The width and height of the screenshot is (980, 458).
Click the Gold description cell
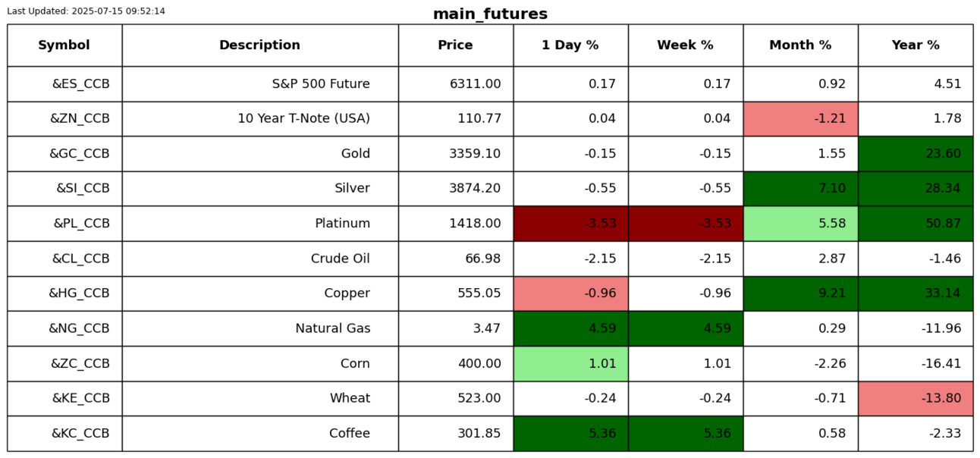(x=260, y=154)
